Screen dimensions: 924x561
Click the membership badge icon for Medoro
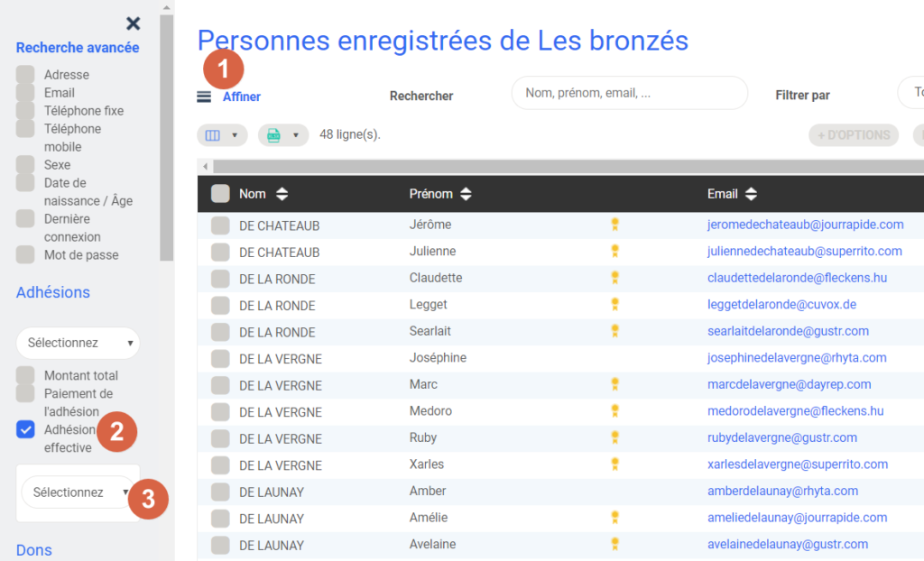pos(614,410)
